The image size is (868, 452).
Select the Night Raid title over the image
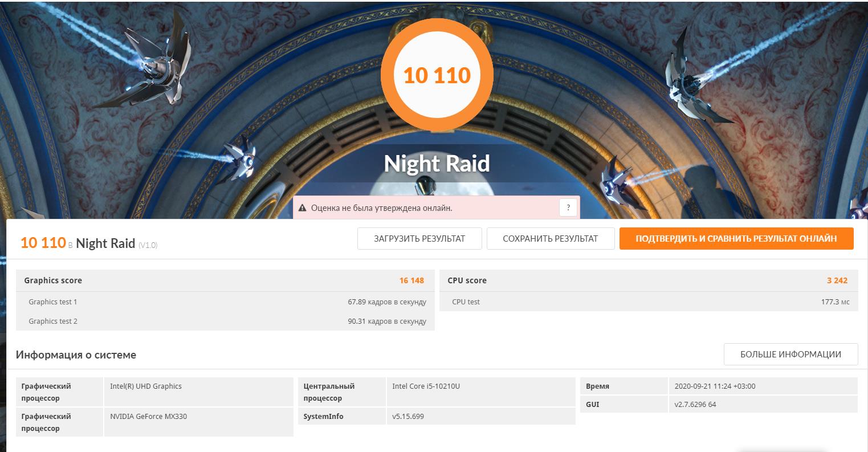click(x=437, y=164)
